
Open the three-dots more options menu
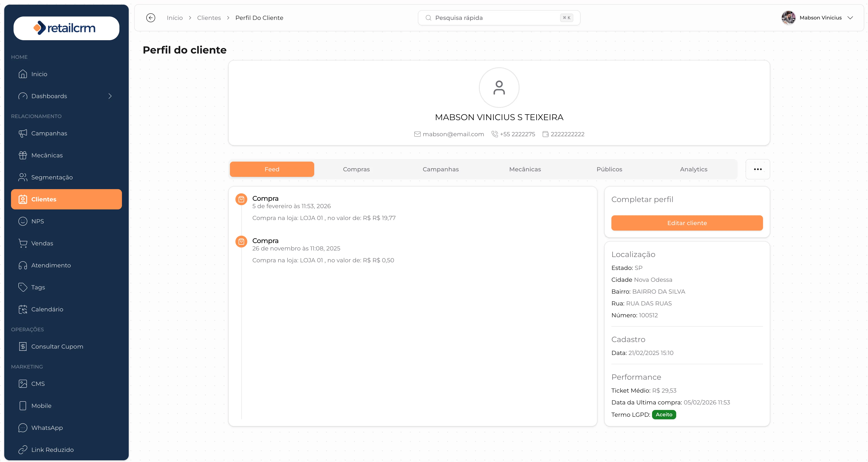click(x=757, y=169)
